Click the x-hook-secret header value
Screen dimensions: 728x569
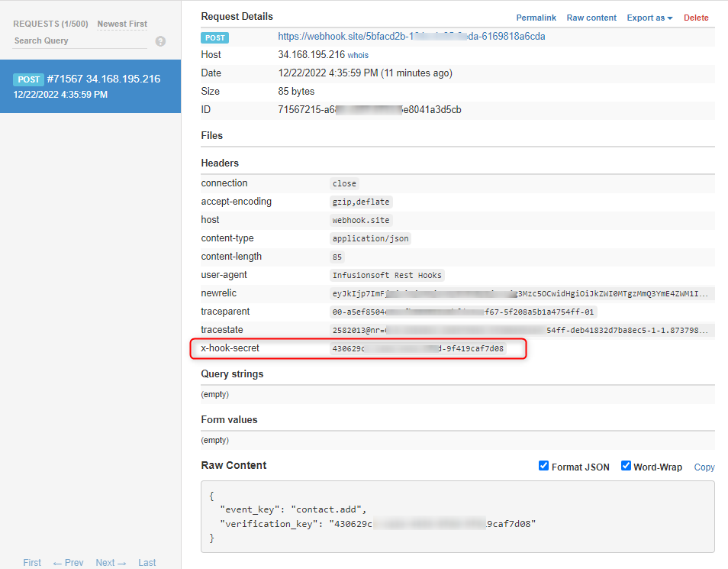418,348
